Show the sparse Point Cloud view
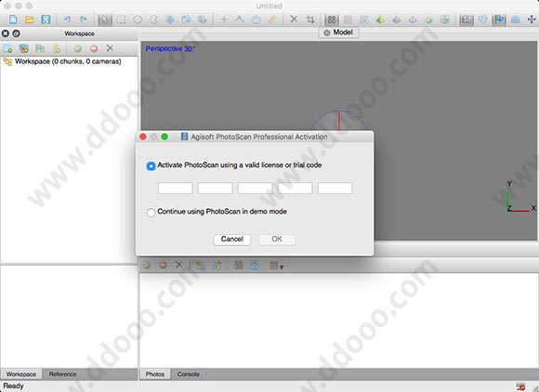 point(332,20)
